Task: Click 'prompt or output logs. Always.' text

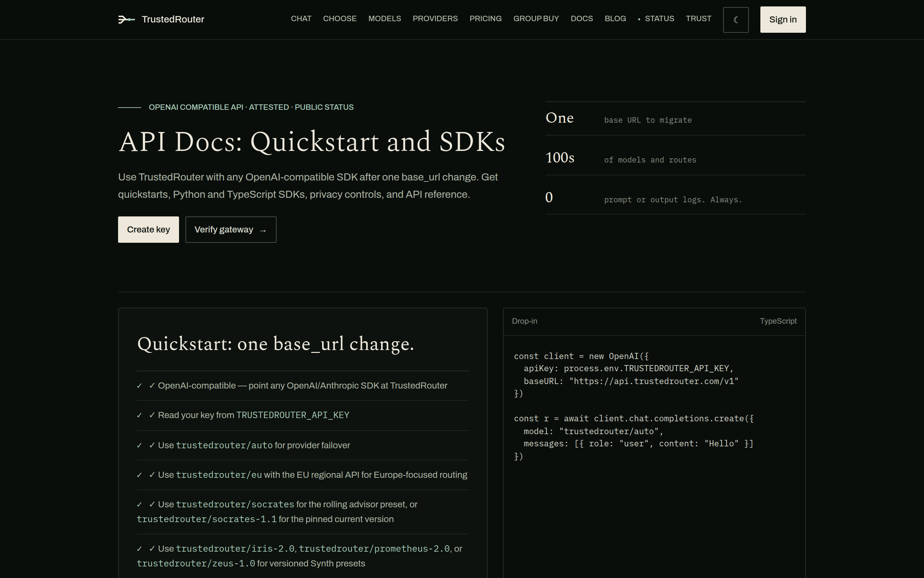Action: tap(673, 199)
